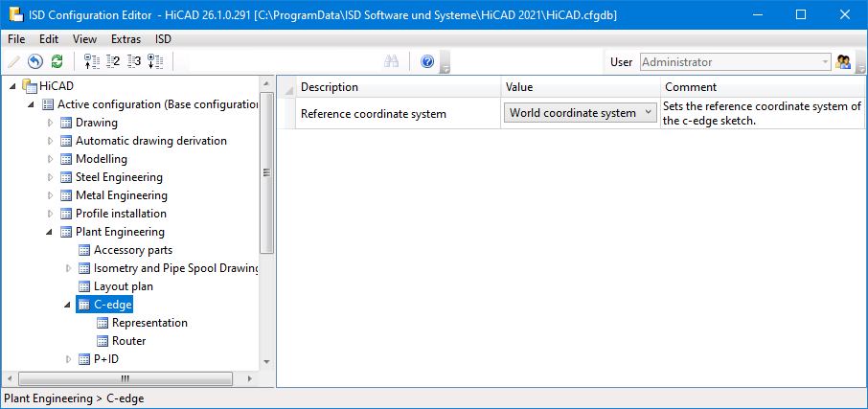Image resolution: width=868 pixels, height=409 pixels.
Task: Click the Active configuration list icon
Action: pyautogui.click(x=48, y=104)
